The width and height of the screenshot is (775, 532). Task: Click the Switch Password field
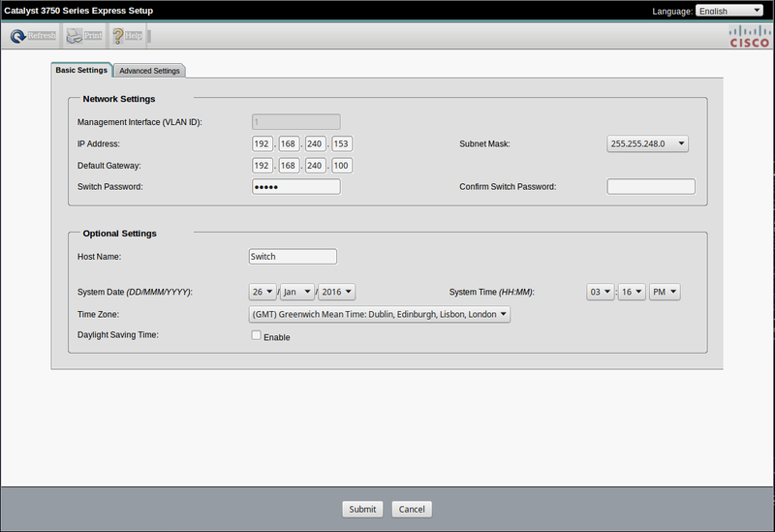pos(295,187)
